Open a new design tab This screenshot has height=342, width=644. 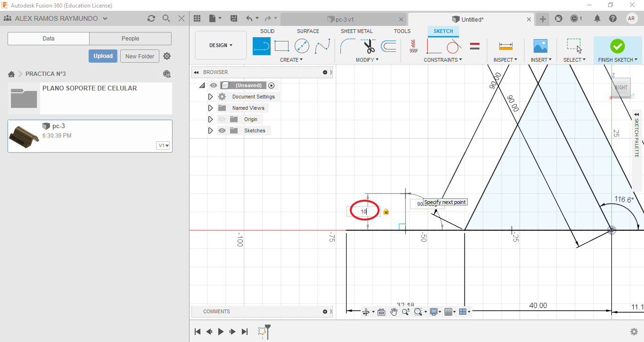(x=543, y=19)
